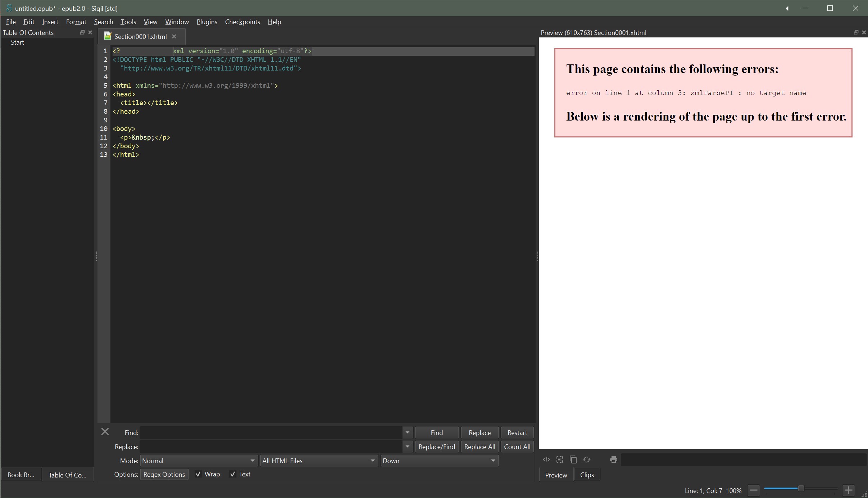The height and width of the screenshot is (498, 868).
Task: Click the printer icon to print preview
Action: [x=614, y=459]
